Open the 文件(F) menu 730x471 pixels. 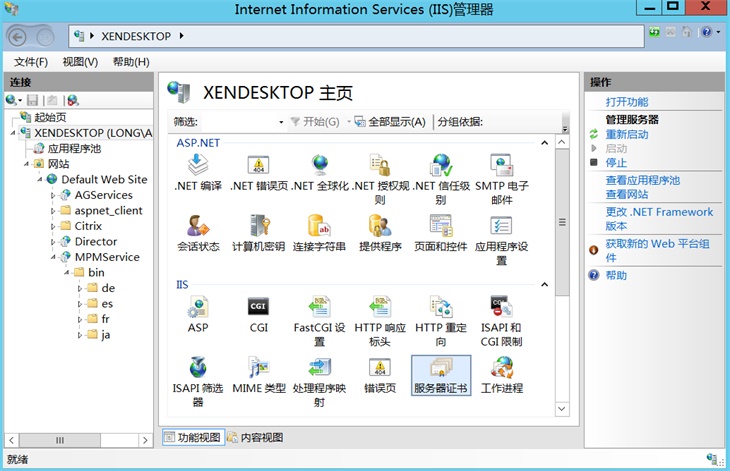[x=31, y=62]
